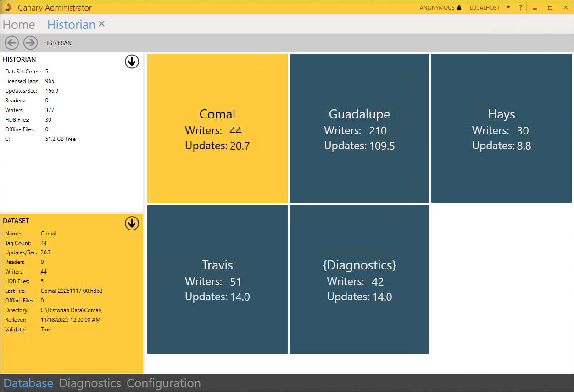This screenshot has width=574, height=392.
Task: Select the Historian tab
Action: coord(71,25)
